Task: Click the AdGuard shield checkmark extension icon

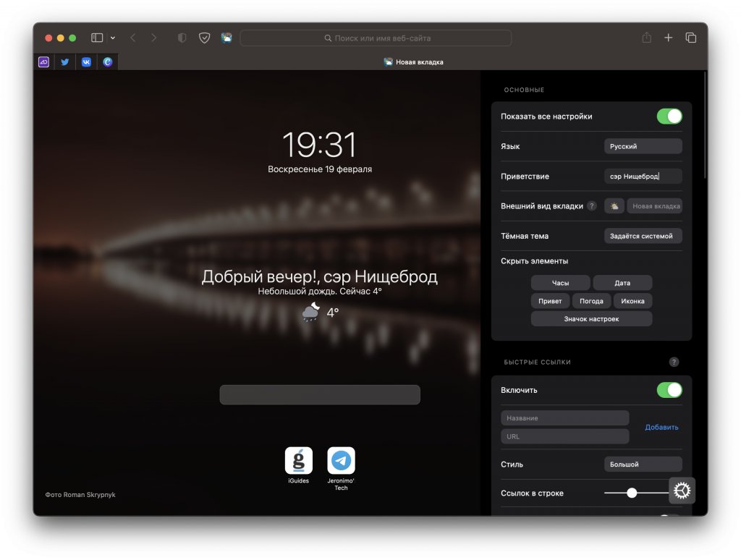Action: pos(204,38)
